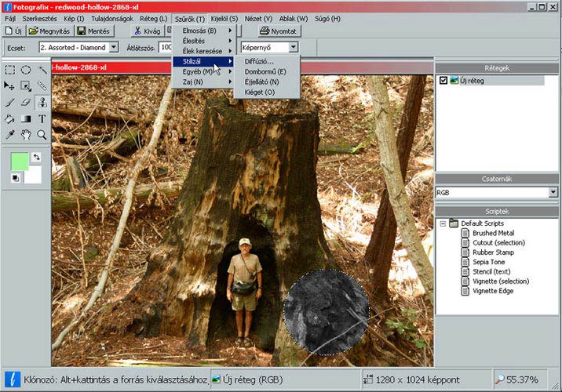Viewport: 562px width, 392px height.
Task: Expand the Képernyő blend mode dropdown
Action: 293,47
